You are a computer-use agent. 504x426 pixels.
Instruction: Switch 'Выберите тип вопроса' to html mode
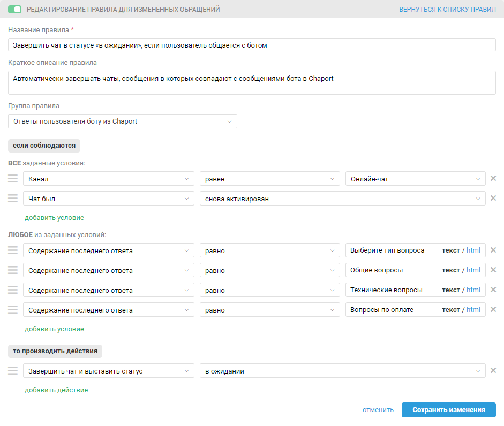473,250
